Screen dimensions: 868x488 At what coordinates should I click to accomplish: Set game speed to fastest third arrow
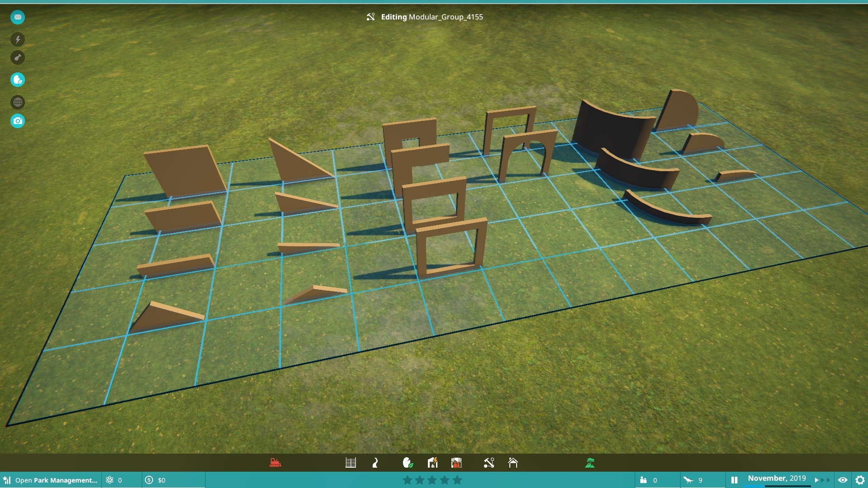click(829, 480)
